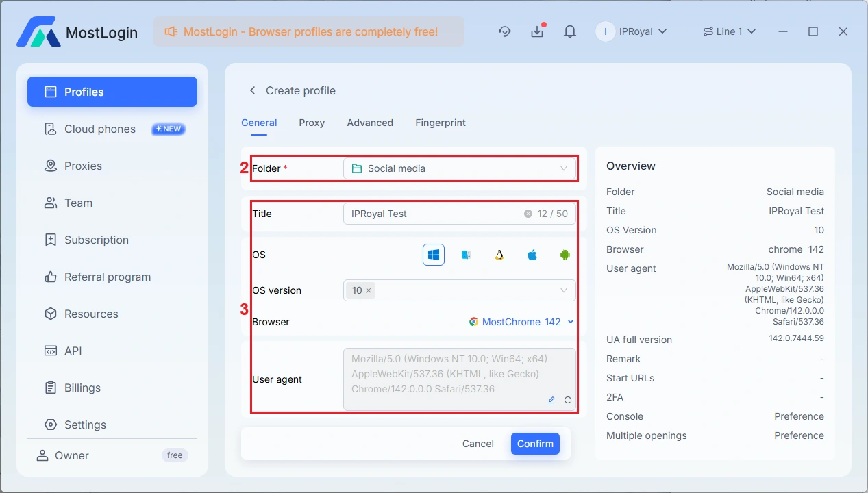This screenshot has width=868, height=493.
Task: Open Proxies in sidebar
Action: tap(112, 166)
